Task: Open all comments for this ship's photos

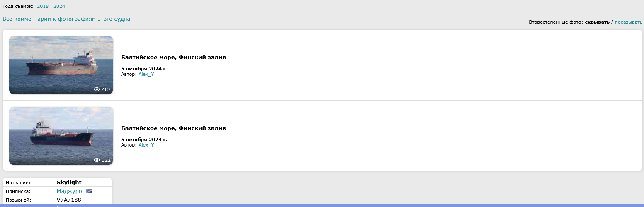Action: pyautogui.click(x=66, y=19)
